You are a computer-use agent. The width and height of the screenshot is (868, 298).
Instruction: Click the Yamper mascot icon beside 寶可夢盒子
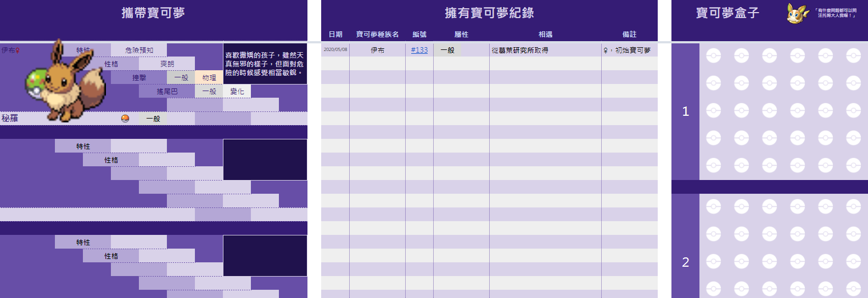click(797, 13)
